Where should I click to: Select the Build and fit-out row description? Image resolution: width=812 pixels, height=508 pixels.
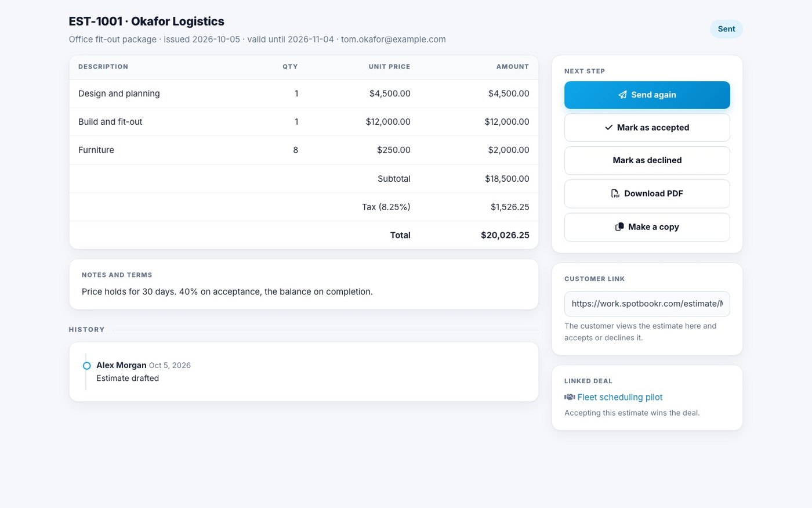pos(110,122)
